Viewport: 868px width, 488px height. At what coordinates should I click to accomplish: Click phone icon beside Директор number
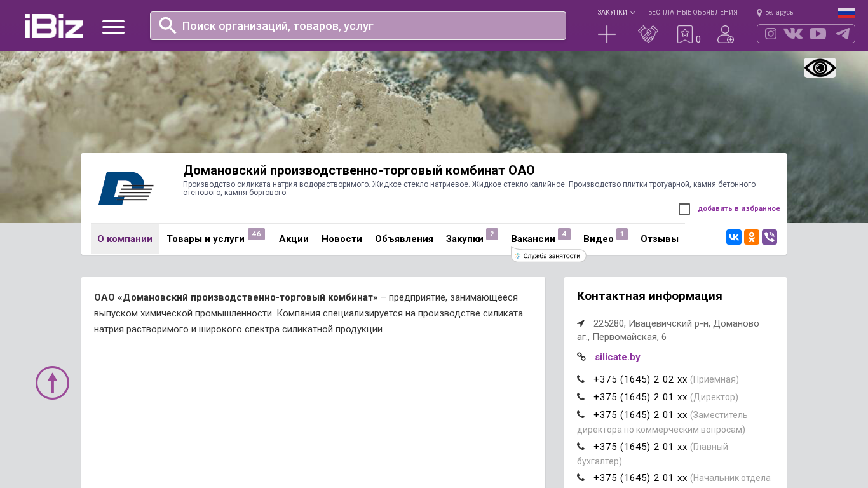(x=581, y=396)
